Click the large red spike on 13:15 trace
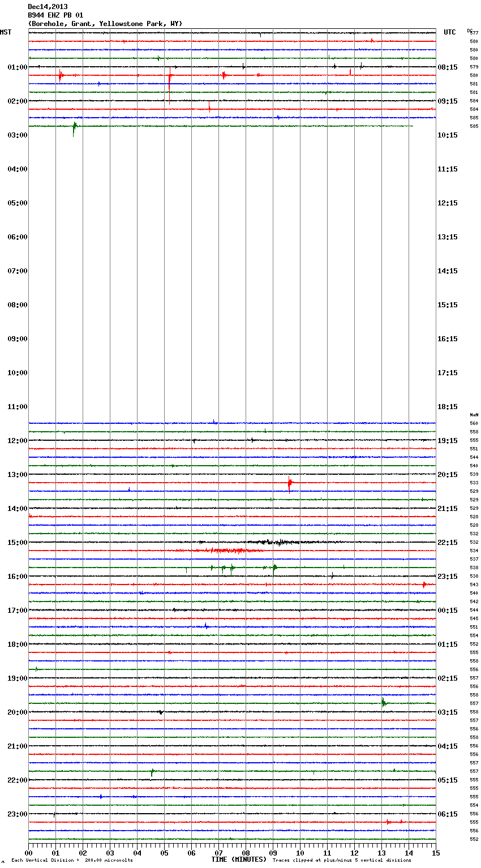Viewport: 481px width, 868px height. click(x=290, y=483)
